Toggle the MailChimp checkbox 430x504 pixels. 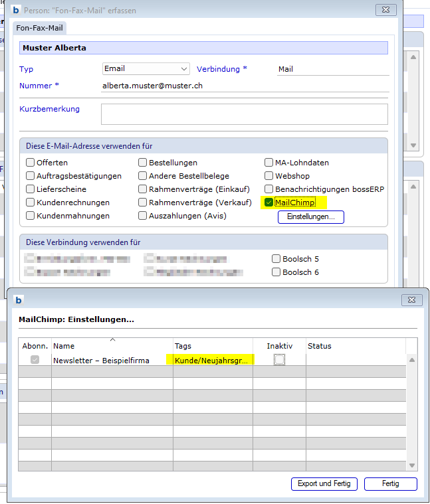pyautogui.click(x=269, y=203)
